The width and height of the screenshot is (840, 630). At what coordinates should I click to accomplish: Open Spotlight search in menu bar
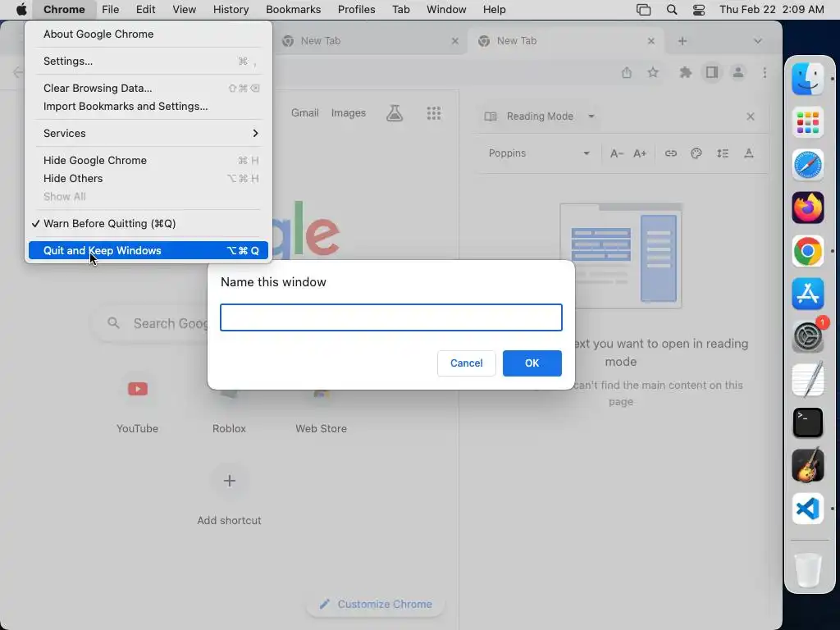click(x=671, y=9)
